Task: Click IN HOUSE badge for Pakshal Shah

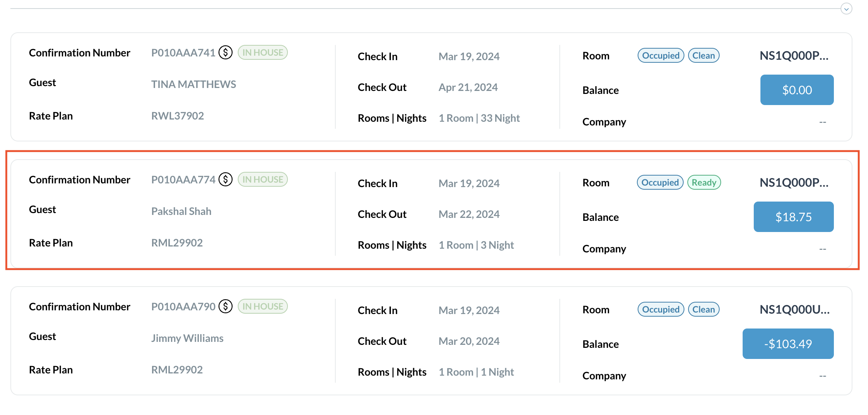Action: 263,179
